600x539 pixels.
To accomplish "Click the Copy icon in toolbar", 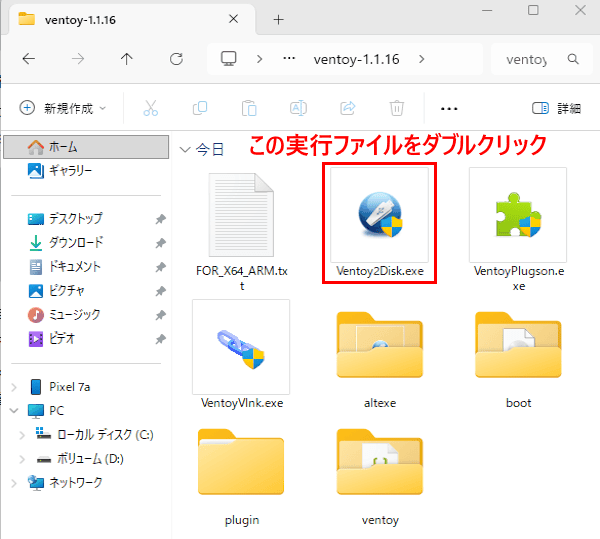I will point(200,108).
